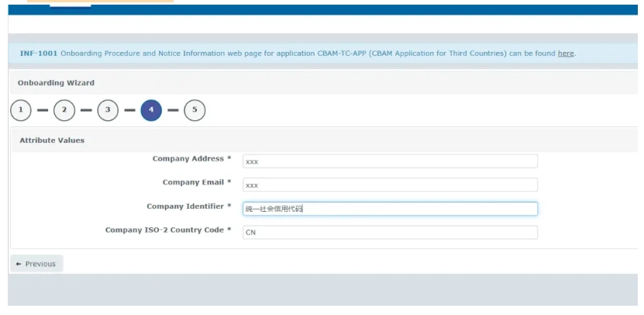Image resolution: width=644 pixels, height=315 pixels.
Task: Click the Onboarding Wizard panel heading
Action: click(56, 83)
